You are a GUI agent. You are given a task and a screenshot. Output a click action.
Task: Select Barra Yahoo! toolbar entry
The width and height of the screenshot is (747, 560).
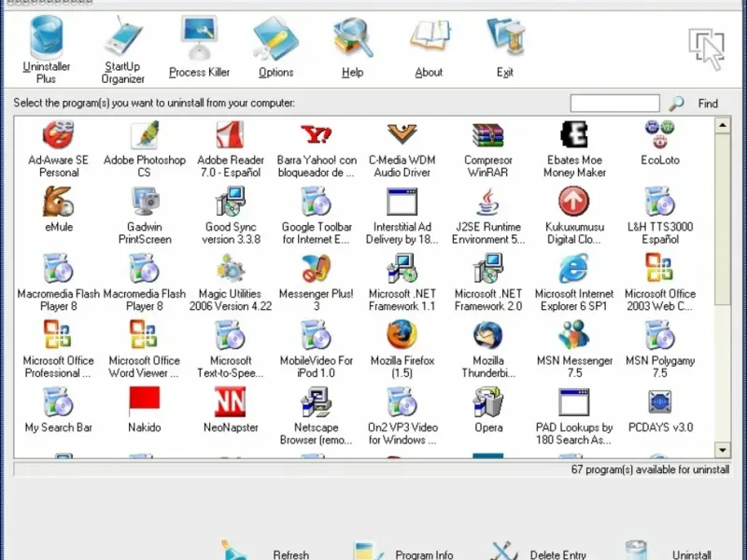[317, 149]
